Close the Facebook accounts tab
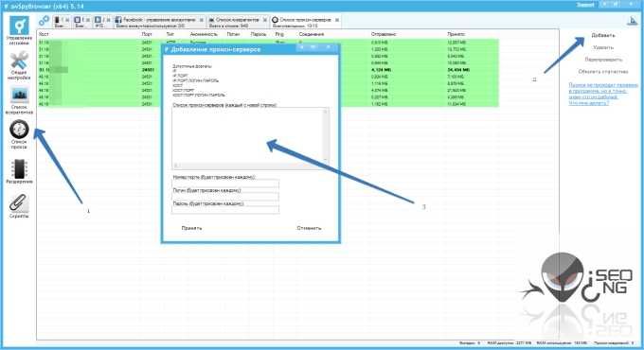 pyautogui.click(x=201, y=20)
